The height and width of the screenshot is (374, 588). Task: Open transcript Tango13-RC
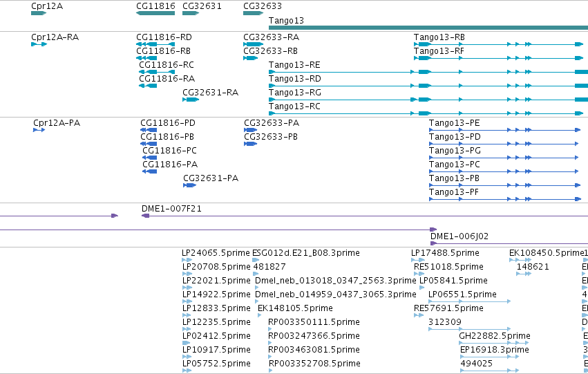(294, 106)
